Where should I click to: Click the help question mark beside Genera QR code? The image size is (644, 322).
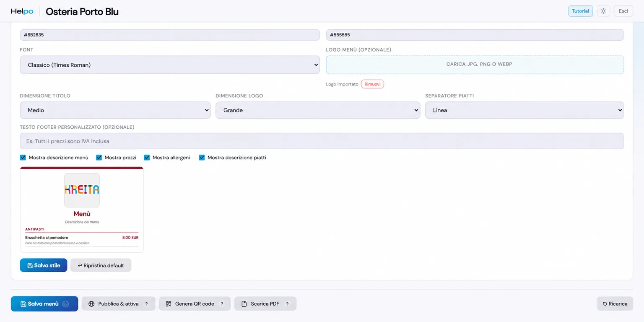click(x=222, y=304)
